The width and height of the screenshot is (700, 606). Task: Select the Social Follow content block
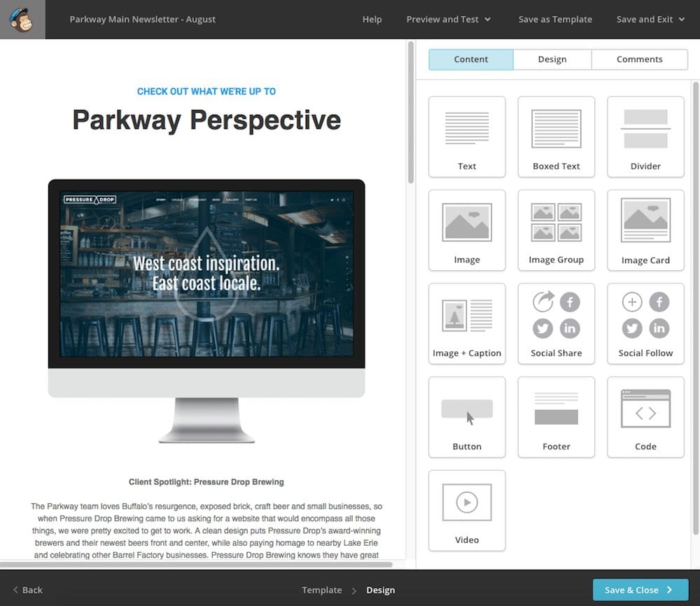point(645,323)
